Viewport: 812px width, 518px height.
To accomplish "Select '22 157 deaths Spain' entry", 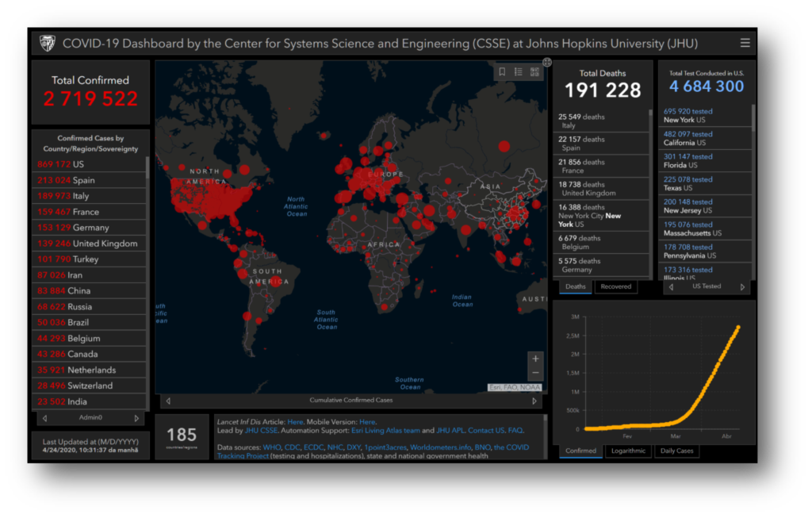I will click(601, 144).
